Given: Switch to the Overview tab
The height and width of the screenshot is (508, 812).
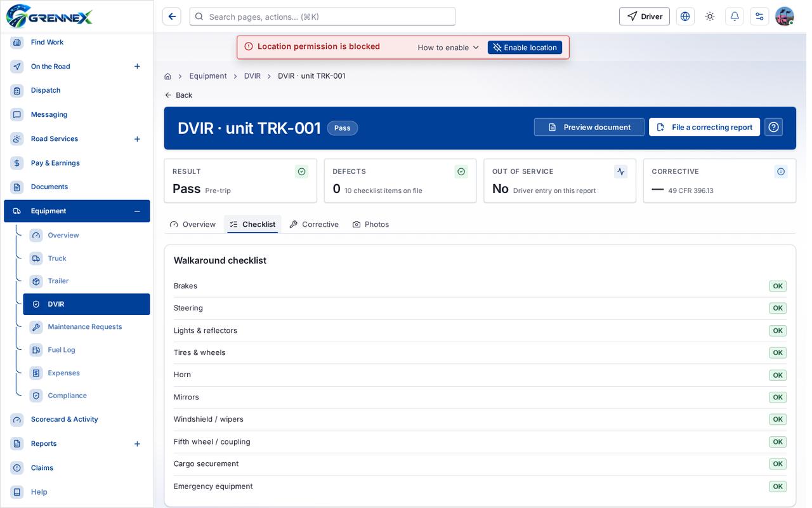Looking at the screenshot, I should coord(193,224).
